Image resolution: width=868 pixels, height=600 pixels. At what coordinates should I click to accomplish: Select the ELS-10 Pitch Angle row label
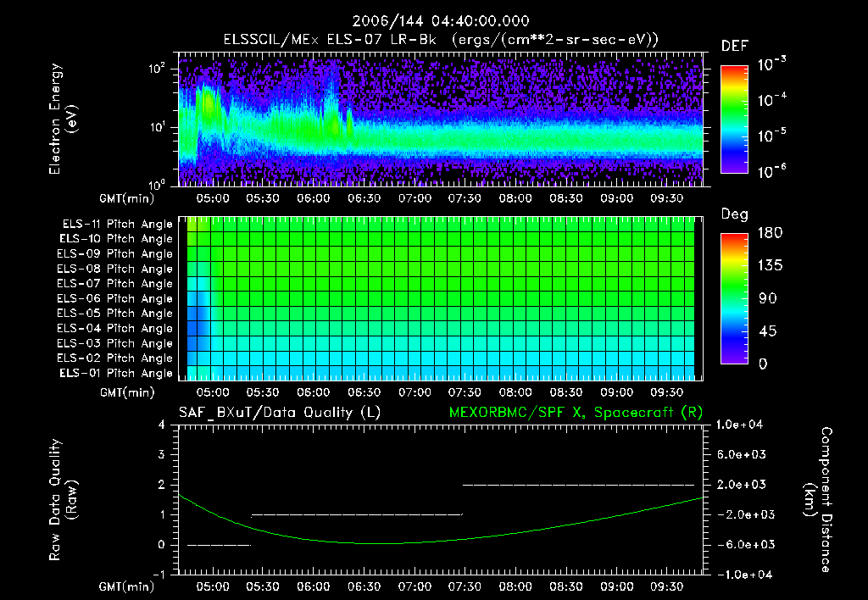pos(116,239)
